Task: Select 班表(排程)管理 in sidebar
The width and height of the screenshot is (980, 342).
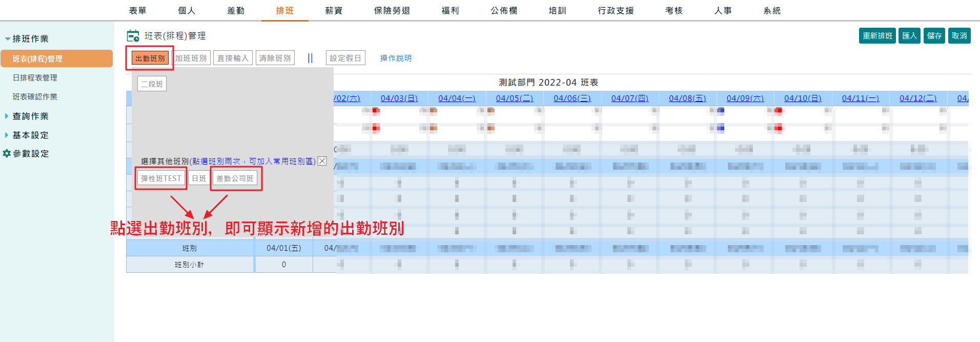Action: pyautogui.click(x=56, y=58)
